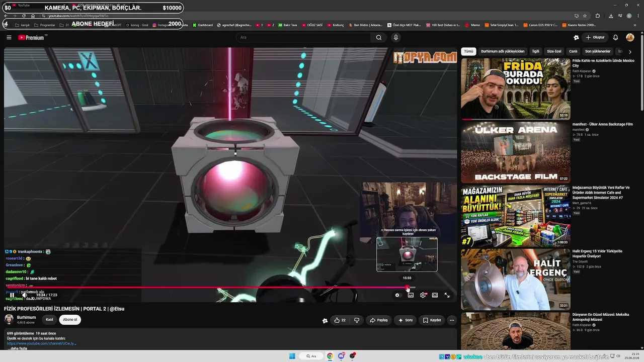Screen dimensions: 644x362
Task: Share the video using Paylaş
Action: pyautogui.click(x=378, y=320)
